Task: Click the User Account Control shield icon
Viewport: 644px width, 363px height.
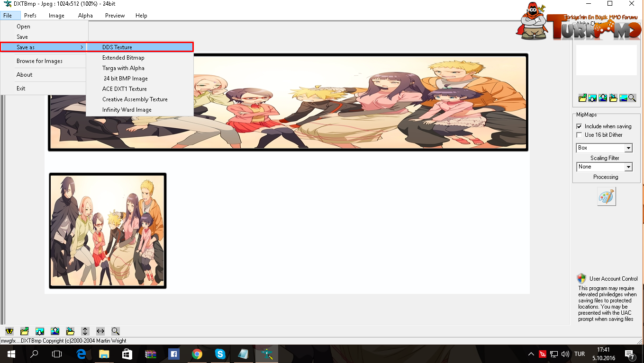Action: (x=581, y=278)
